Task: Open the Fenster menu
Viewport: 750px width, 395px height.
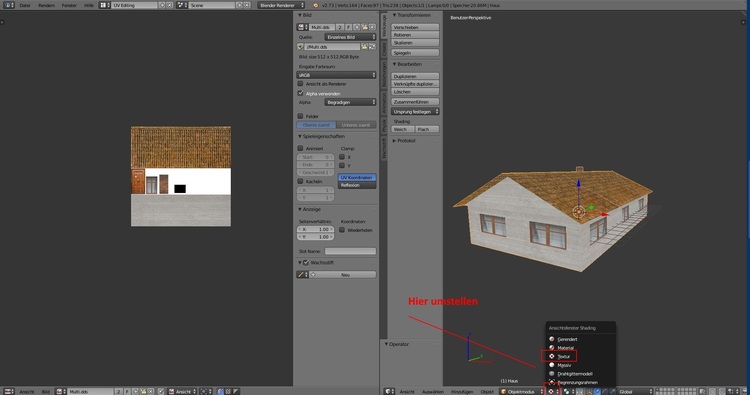Action: [x=69, y=5]
